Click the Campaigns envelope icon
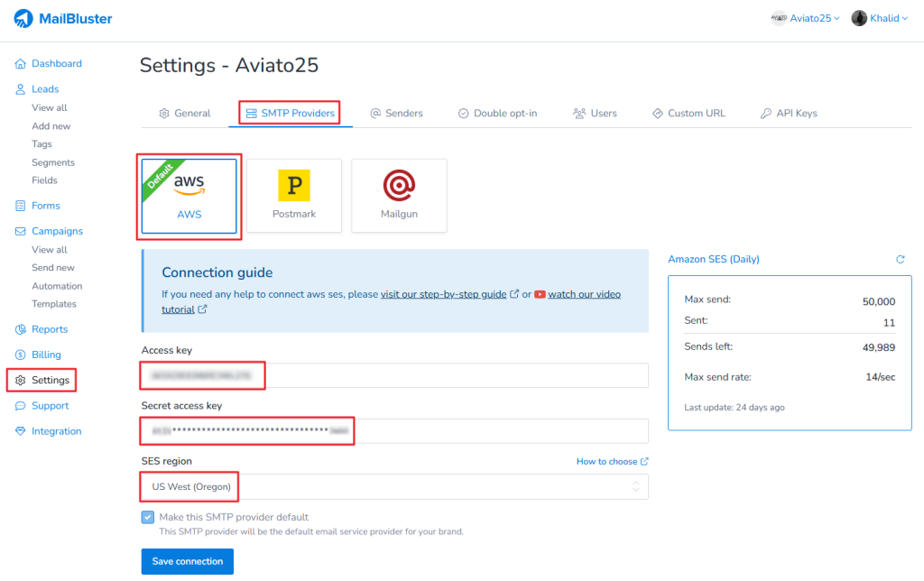 21,231
